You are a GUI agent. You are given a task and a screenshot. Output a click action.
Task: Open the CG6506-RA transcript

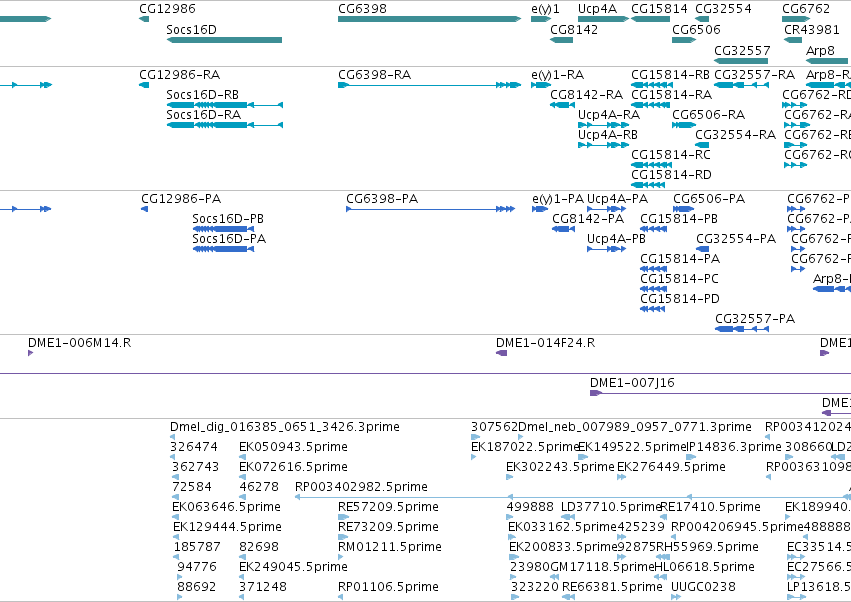[x=684, y=125]
